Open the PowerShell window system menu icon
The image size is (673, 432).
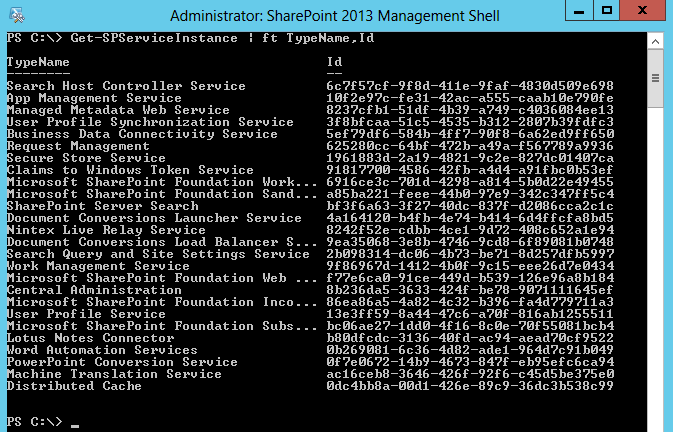[x=14, y=14]
